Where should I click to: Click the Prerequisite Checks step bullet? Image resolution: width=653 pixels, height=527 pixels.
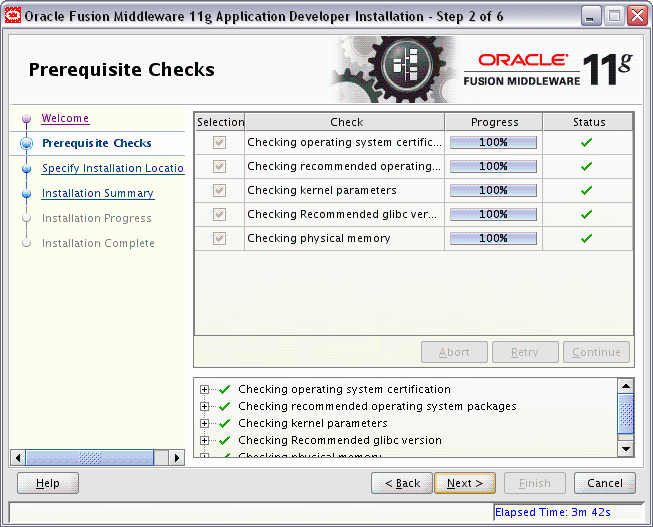click(27, 143)
